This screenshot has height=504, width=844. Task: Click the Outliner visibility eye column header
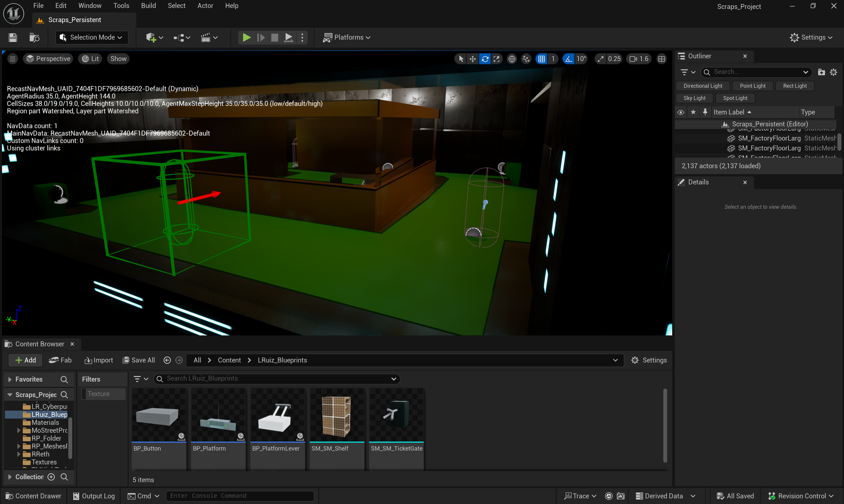coord(681,112)
